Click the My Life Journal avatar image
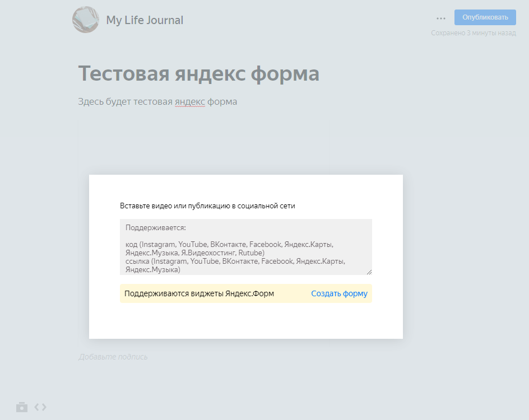 86,20
